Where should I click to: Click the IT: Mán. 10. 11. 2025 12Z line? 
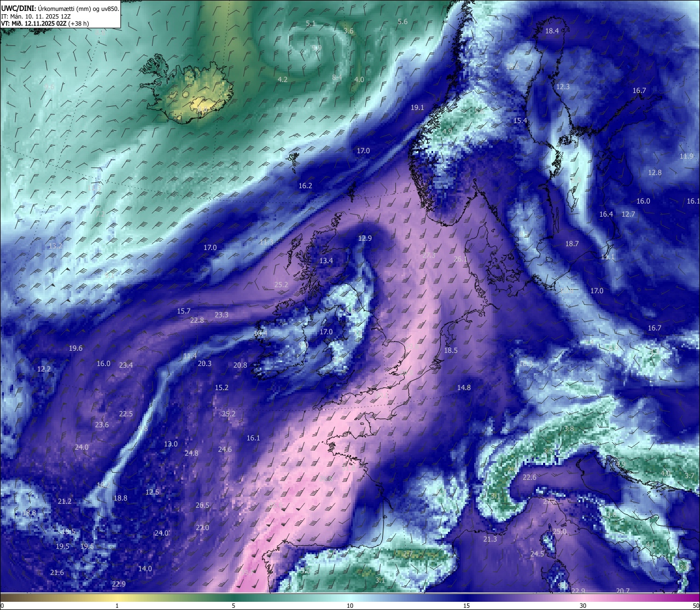[36, 16]
